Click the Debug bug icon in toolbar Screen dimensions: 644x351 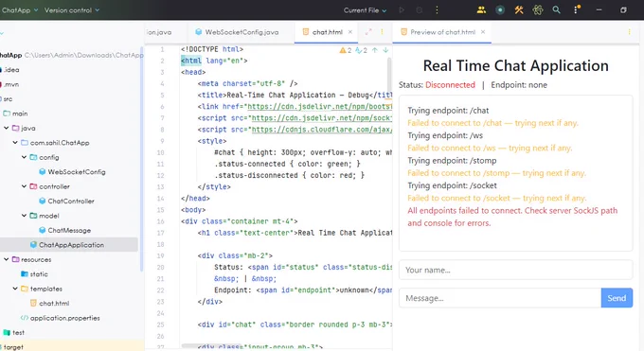[x=419, y=9]
